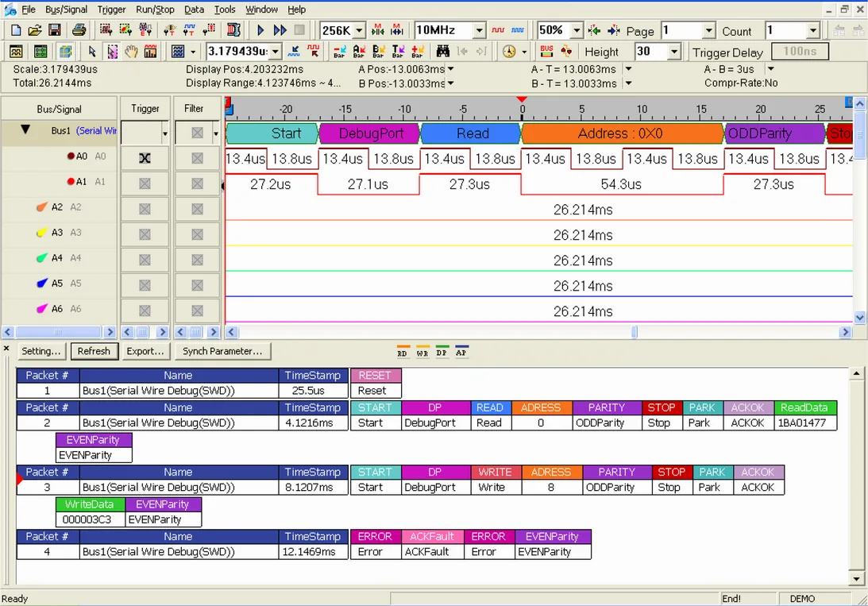Viewport: 868px width, 606px height.
Task: Toggle A6 filter box
Action: point(197,311)
